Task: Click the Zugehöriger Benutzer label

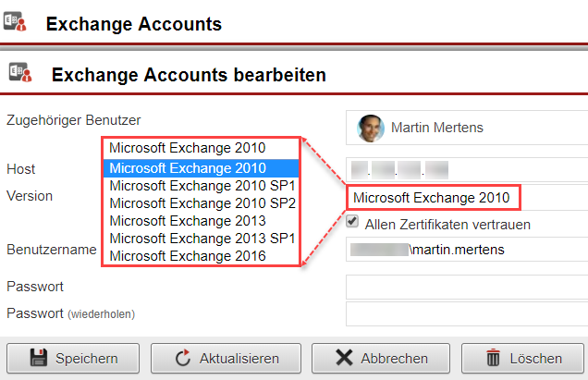Action: point(74,120)
